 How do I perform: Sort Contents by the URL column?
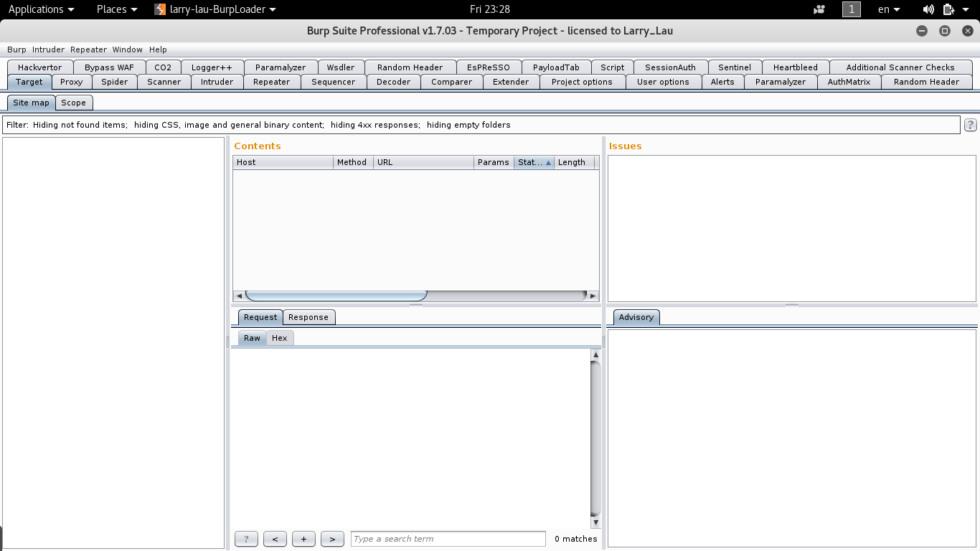coord(424,162)
